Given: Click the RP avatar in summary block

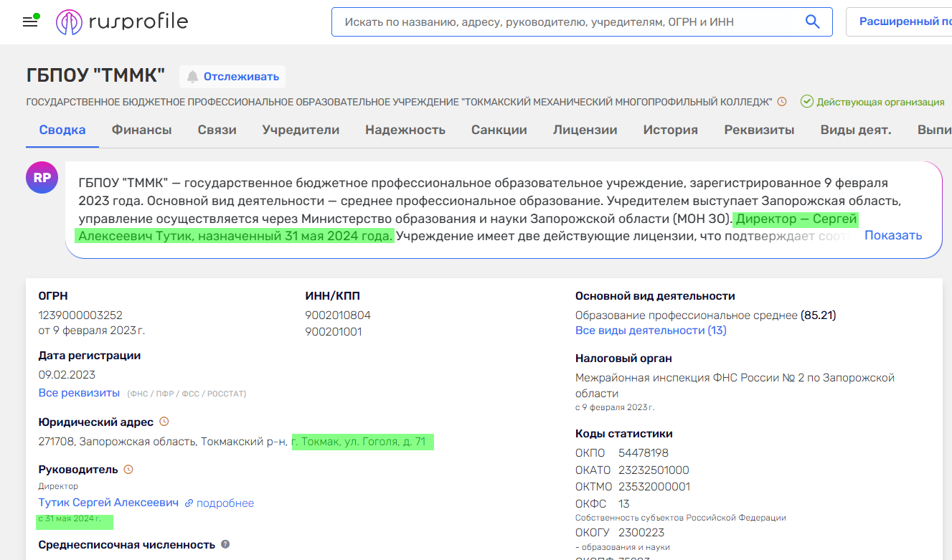Looking at the screenshot, I should coord(42,177).
